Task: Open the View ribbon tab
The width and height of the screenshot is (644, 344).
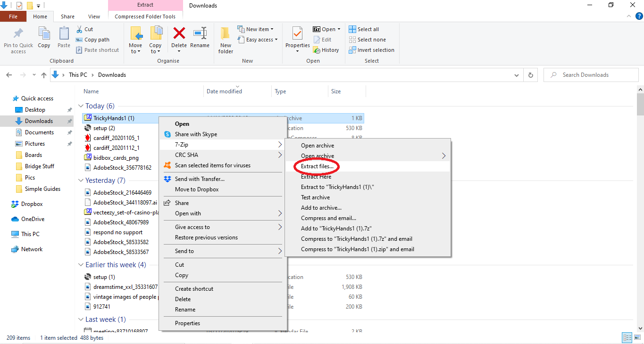Action: click(94, 16)
